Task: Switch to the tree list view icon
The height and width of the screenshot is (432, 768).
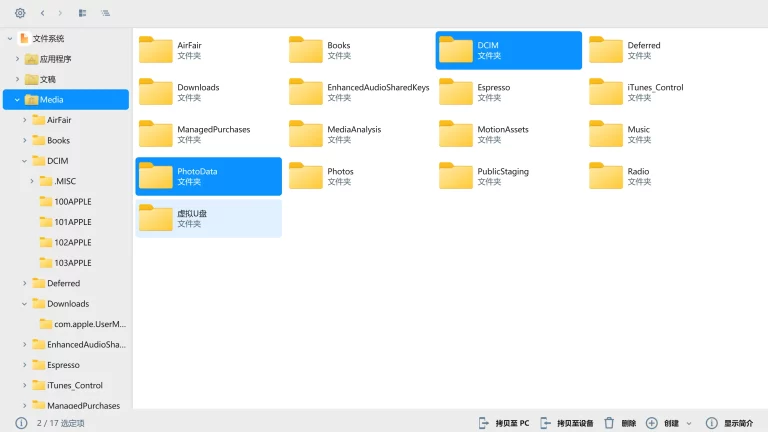Action: (x=105, y=13)
